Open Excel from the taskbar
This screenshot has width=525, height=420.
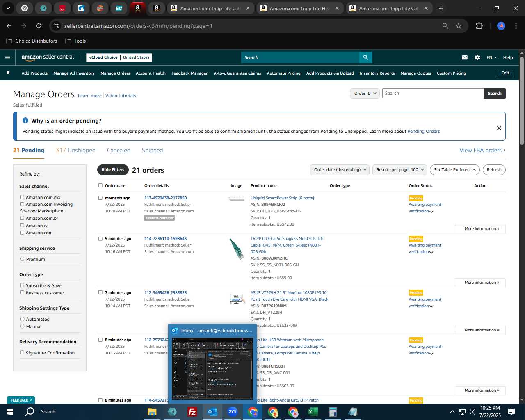click(x=313, y=412)
